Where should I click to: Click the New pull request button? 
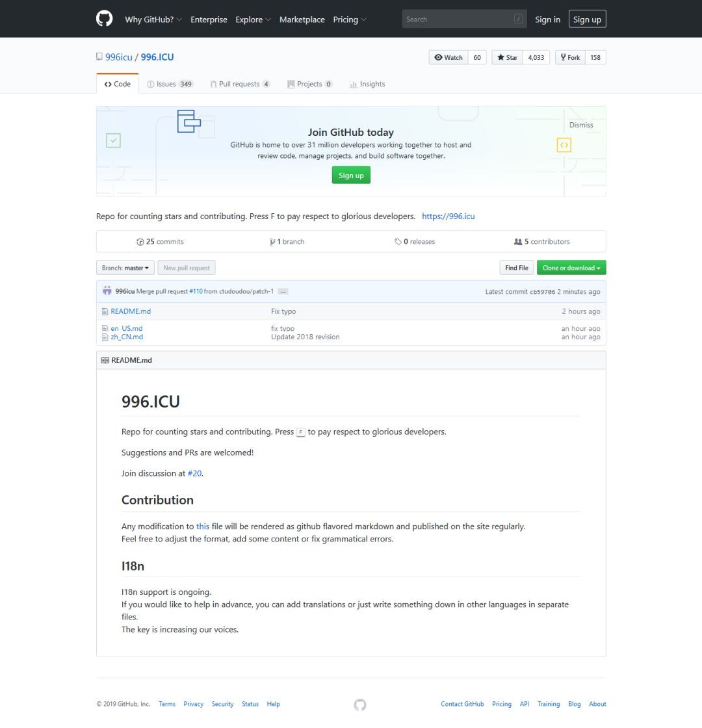coord(186,268)
